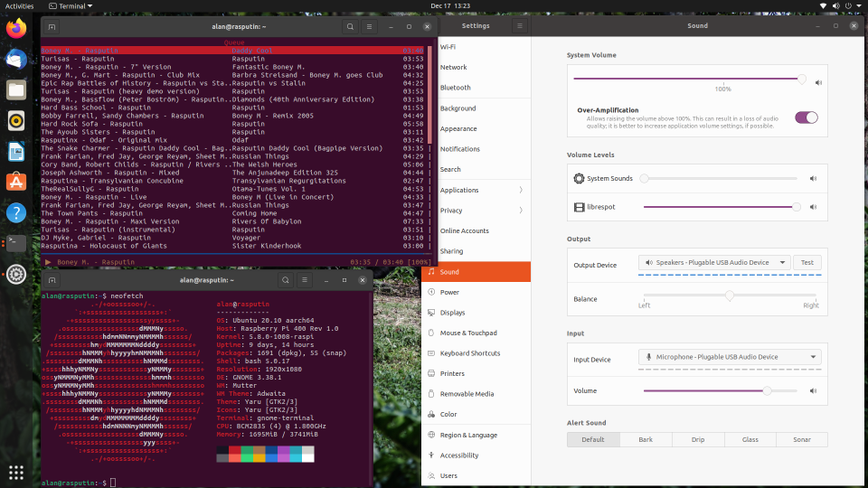868x488 pixels.
Task: Choose the Sonar alert sound
Action: click(802, 439)
